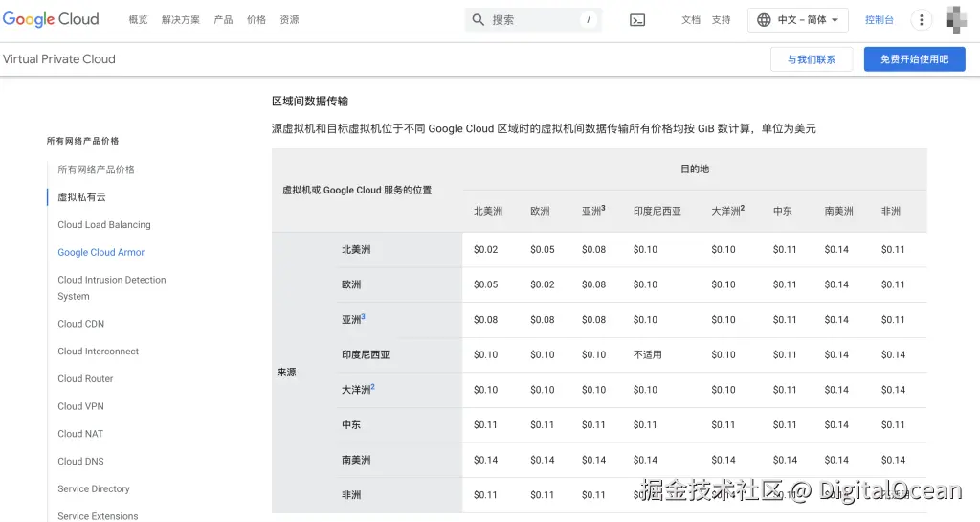Open Cloud Load Balancing pricing
Image resolution: width=980 pixels, height=522 pixels.
point(104,224)
